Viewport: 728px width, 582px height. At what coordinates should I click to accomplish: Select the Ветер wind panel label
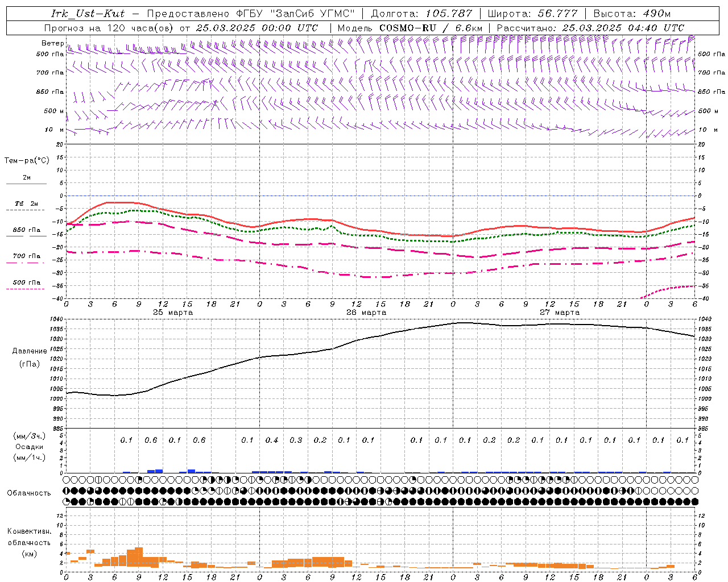click(52, 43)
